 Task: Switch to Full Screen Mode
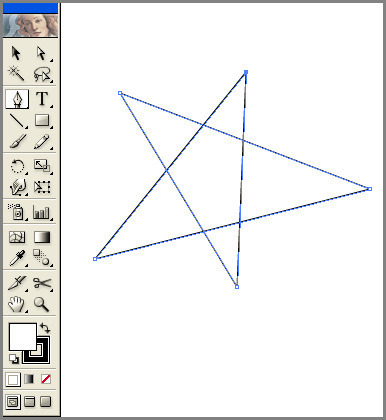(x=46, y=402)
